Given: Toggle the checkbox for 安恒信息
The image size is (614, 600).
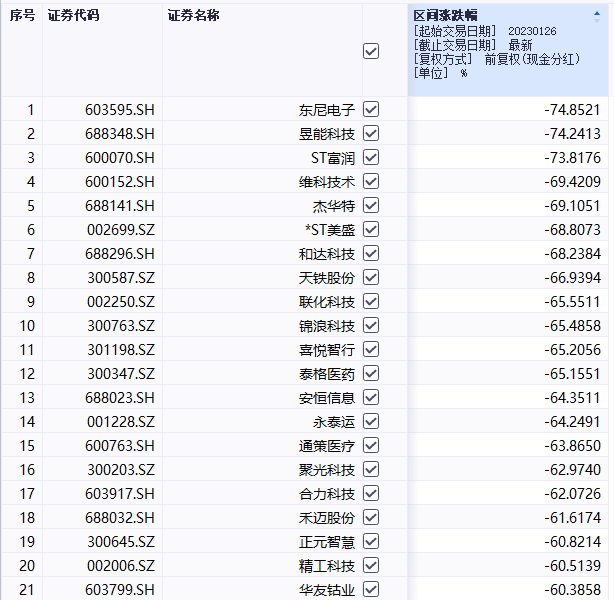Looking at the screenshot, I should (371, 397).
